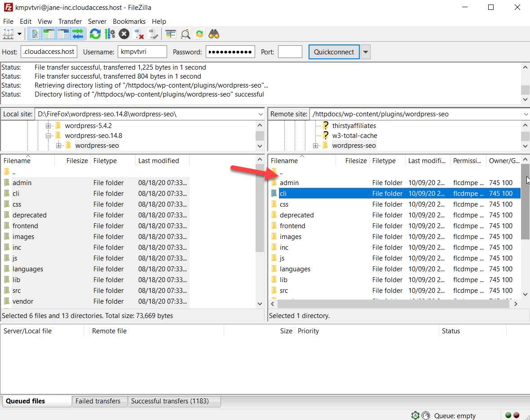The height and width of the screenshot is (420, 530).
Task: Open the Transfer menu
Action: pos(70,21)
